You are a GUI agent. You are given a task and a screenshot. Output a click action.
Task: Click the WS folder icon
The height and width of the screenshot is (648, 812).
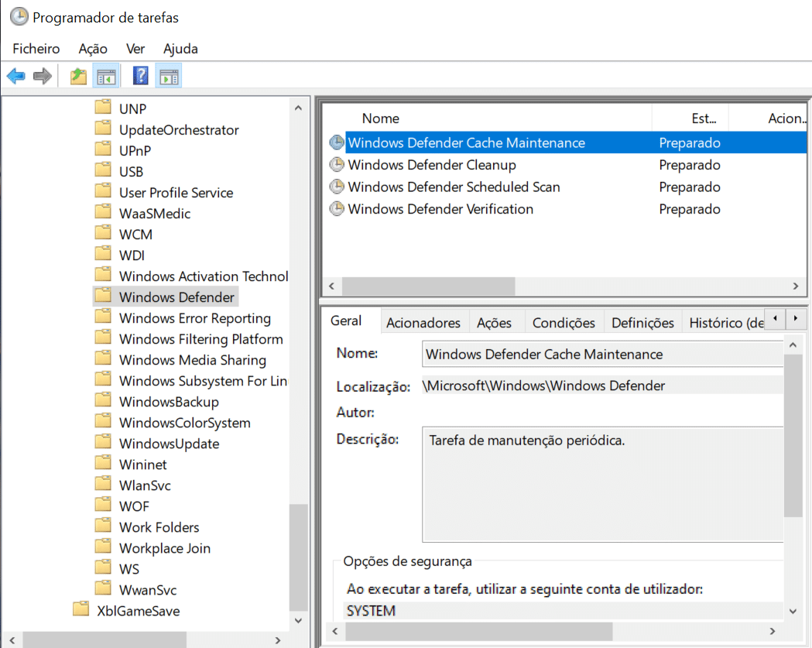tap(103, 567)
